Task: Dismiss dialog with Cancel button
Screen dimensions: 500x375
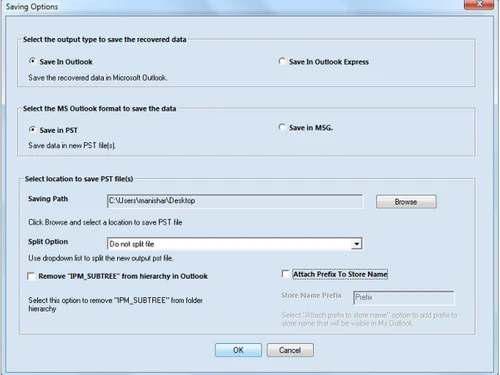Action: pos(290,350)
